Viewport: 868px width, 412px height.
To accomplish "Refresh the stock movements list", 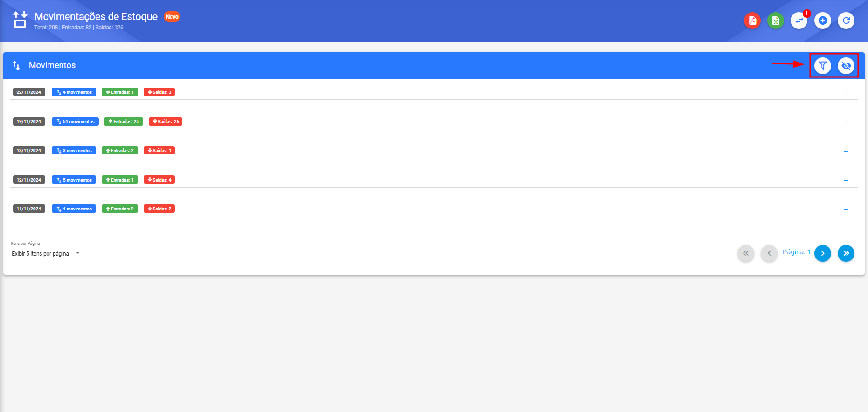I will click(846, 21).
